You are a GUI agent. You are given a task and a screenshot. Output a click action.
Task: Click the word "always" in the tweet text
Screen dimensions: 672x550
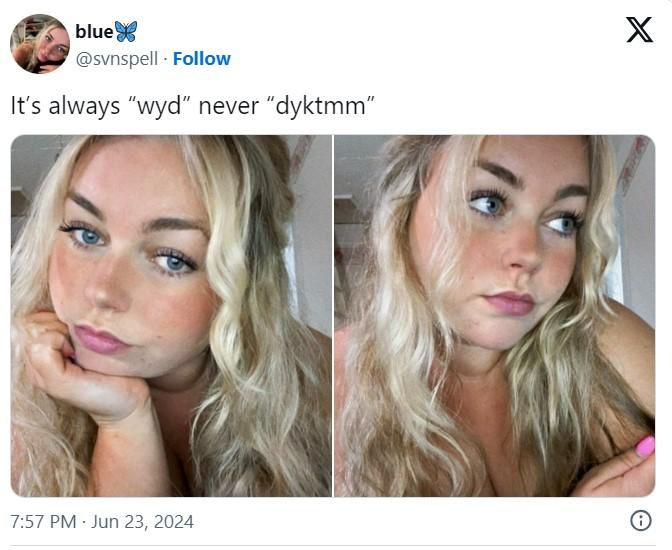[84, 105]
